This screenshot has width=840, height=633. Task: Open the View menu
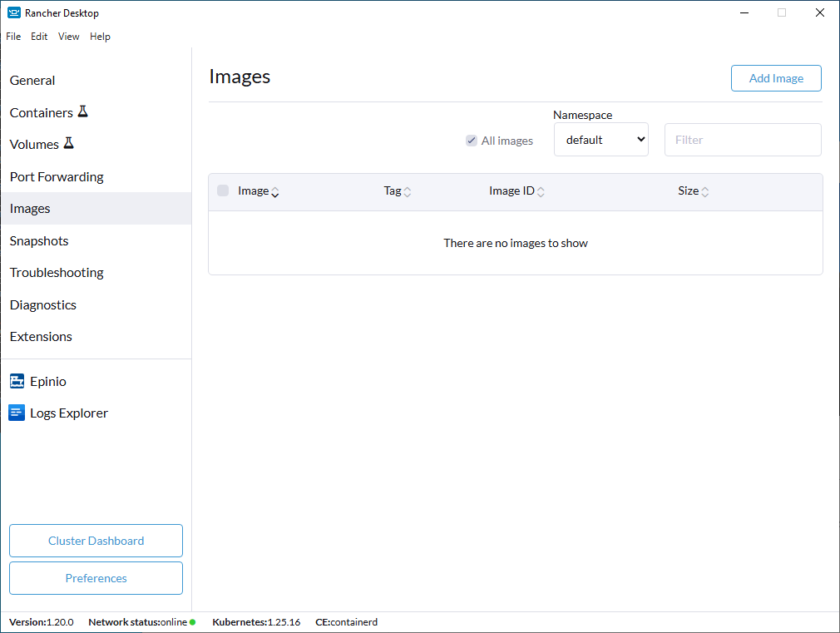click(x=69, y=37)
